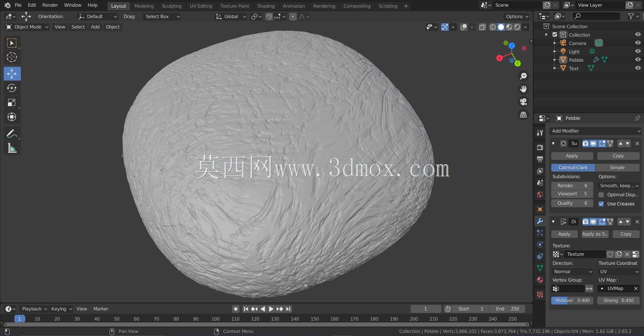Open the Material properties tab

(x=540, y=280)
